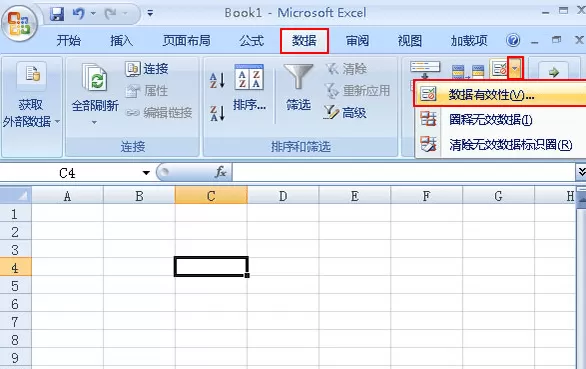
Task: Click 编辑链接 edit links button
Action: pos(159,112)
